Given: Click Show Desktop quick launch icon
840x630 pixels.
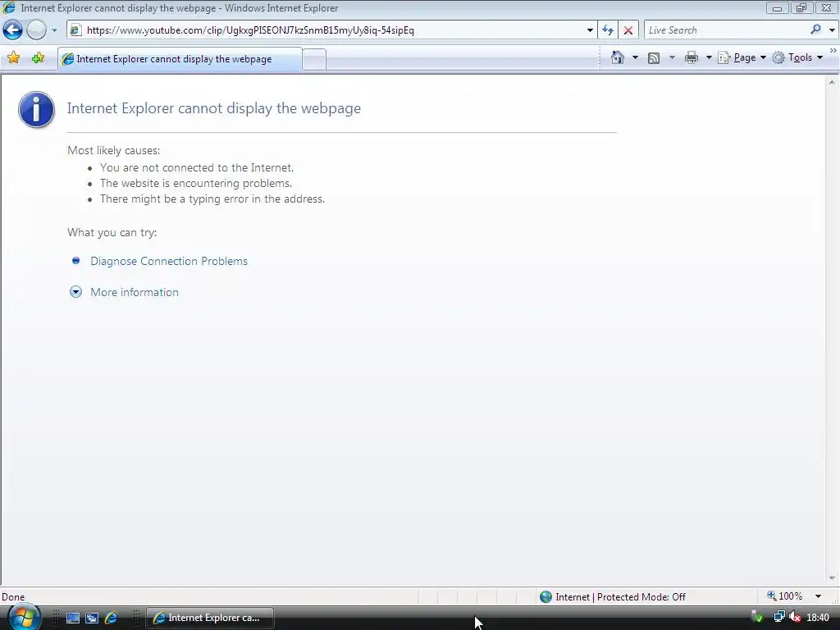Looking at the screenshot, I should tap(73, 618).
